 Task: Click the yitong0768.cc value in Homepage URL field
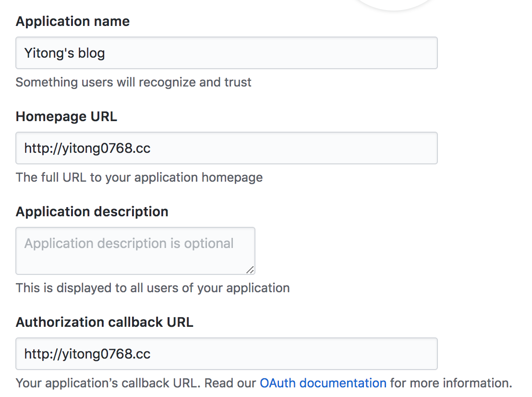pyautogui.click(x=87, y=148)
